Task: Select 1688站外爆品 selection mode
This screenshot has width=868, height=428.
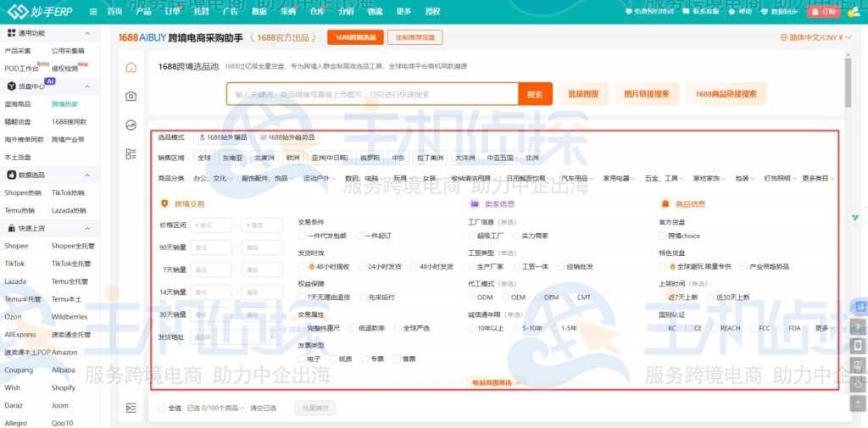Action: tap(223, 137)
